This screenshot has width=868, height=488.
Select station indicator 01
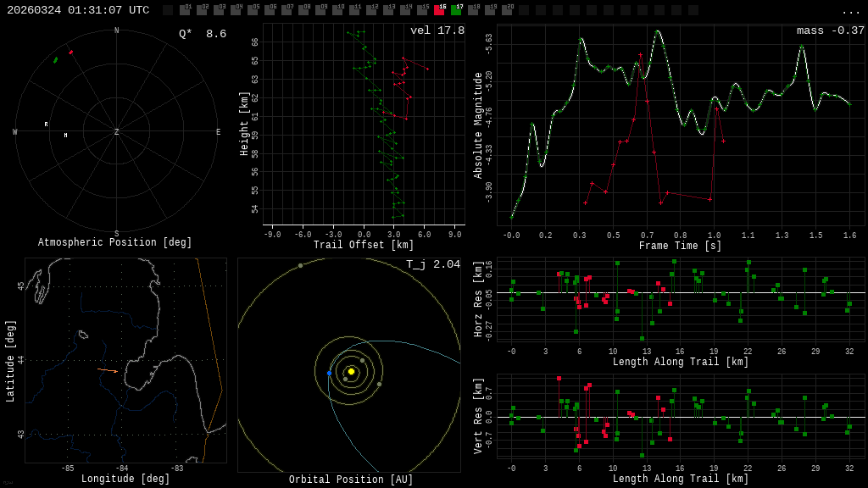[x=185, y=9]
